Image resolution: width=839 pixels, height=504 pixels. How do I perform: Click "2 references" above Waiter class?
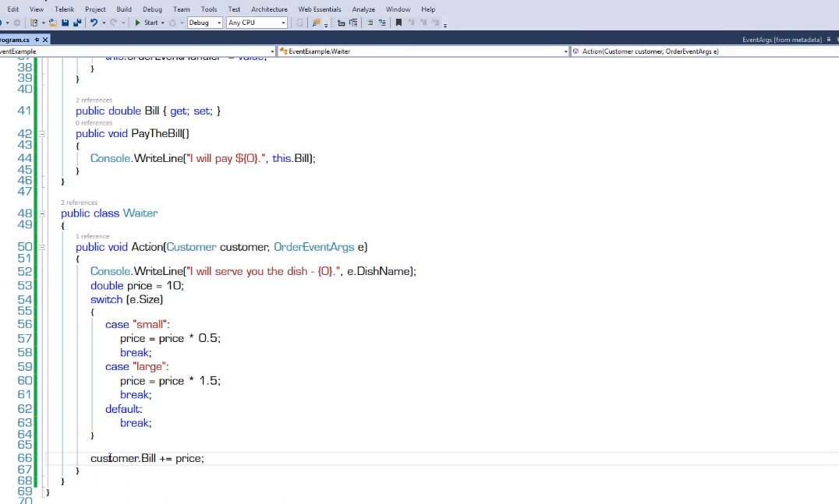[80, 203]
